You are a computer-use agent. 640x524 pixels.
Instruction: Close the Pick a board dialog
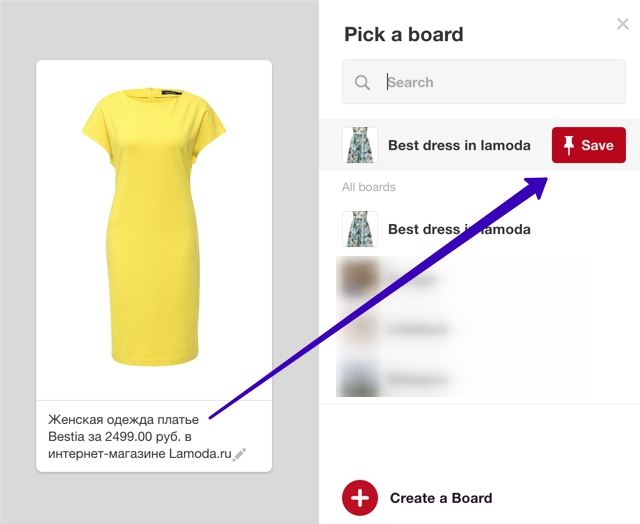[x=622, y=24]
